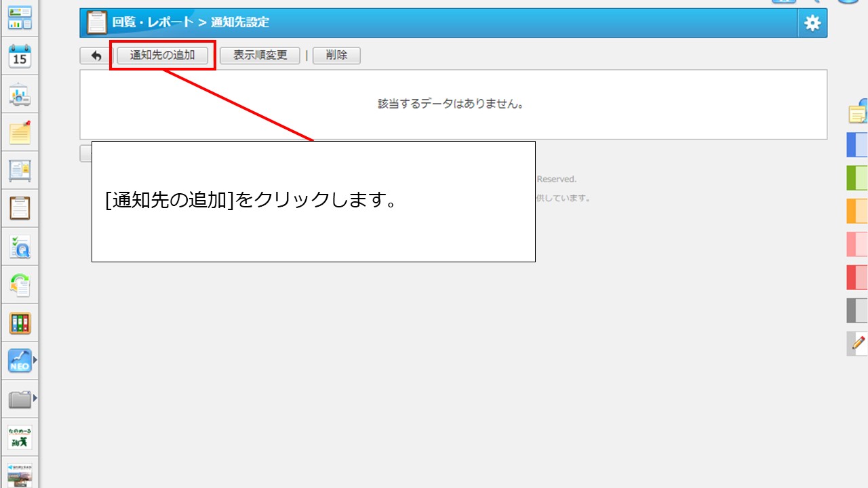Select the blue sticky note color

click(x=857, y=145)
